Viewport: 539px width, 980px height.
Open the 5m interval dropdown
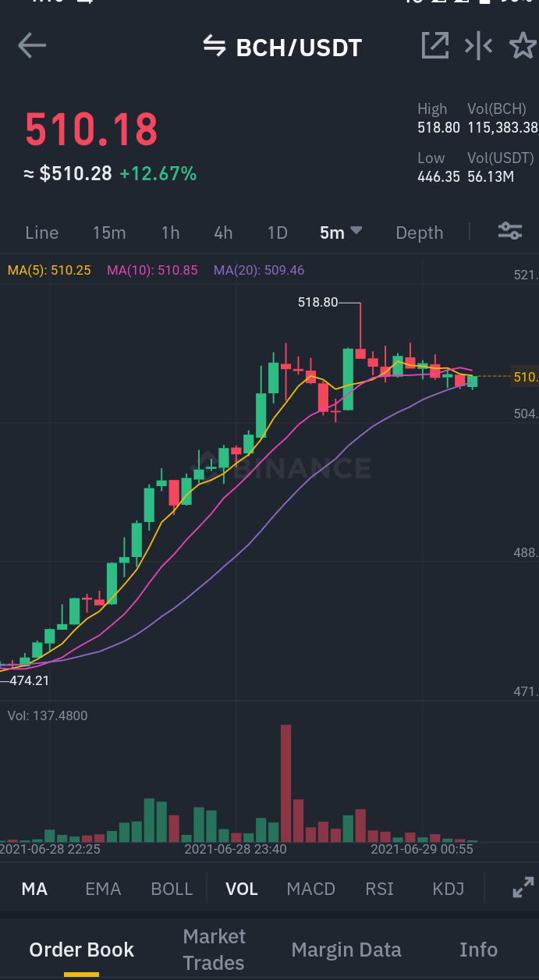[x=341, y=233]
